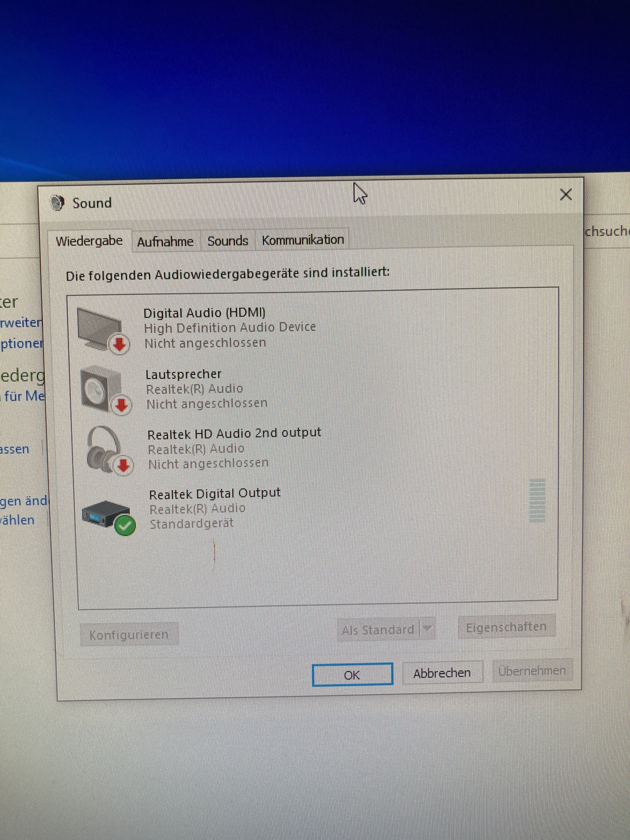Switch to the Kommunikation tab

pyautogui.click(x=303, y=240)
